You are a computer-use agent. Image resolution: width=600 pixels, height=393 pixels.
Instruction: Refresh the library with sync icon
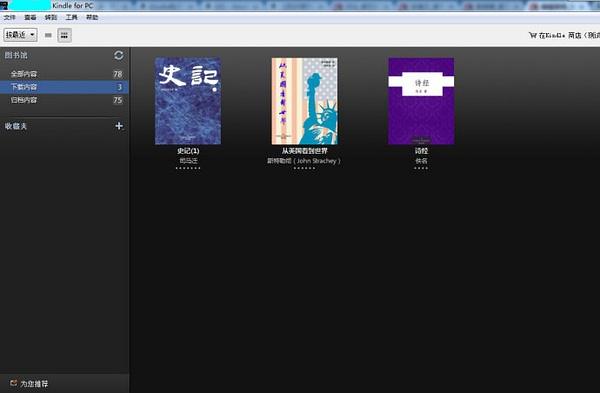(x=119, y=55)
